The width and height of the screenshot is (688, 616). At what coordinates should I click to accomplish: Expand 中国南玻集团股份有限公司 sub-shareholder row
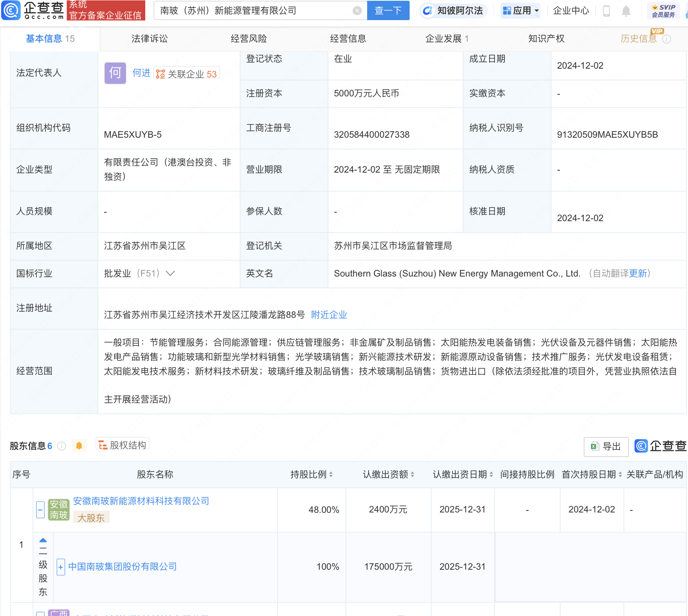coord(61,567)
